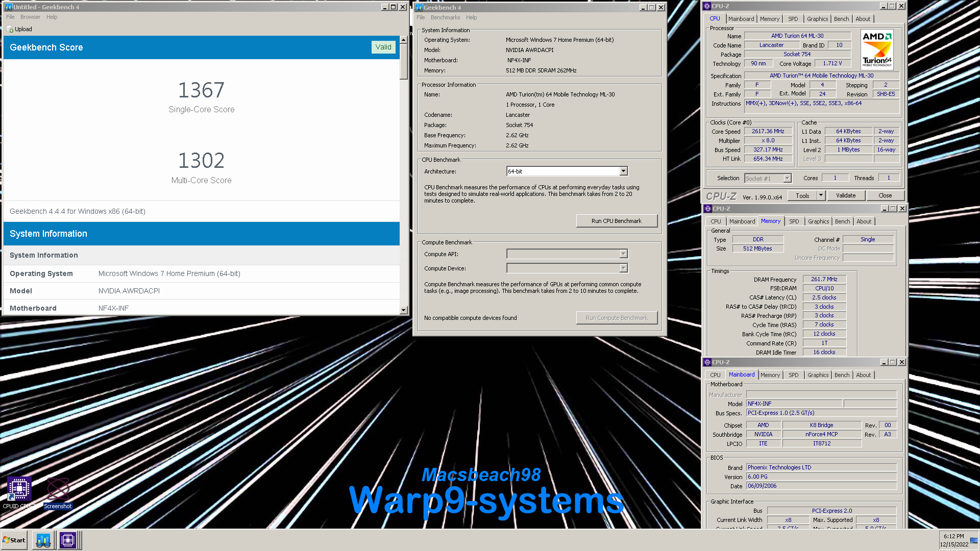Viewport: 980px width, 551px height.
Task: Switch to SPD tab in top CPU-Z
Action: pyautogui.click(x=793, y=19)
